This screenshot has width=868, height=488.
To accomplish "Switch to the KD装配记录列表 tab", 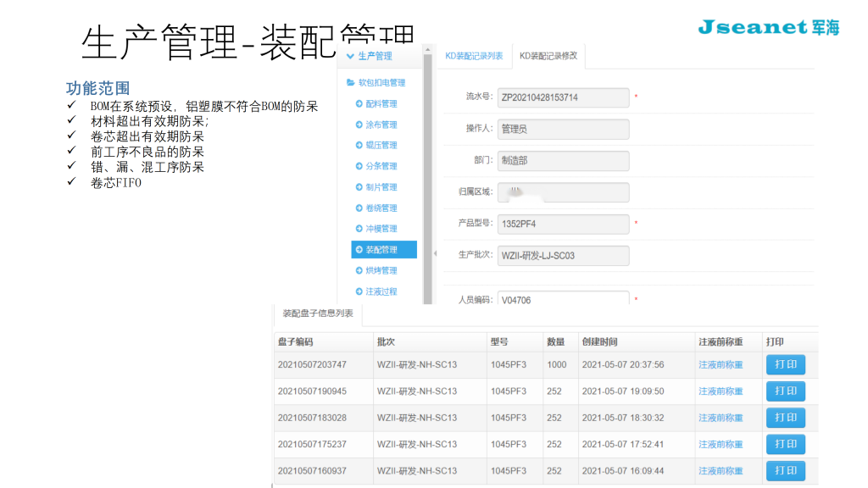I will point(474,56).
